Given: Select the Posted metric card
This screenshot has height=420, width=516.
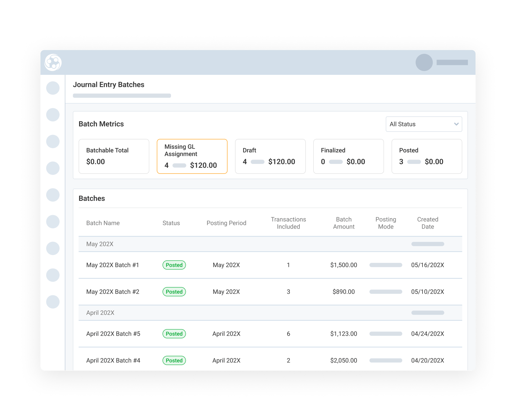Looking at the screenshot, I should pyautogui.click(x=426, y=156).
